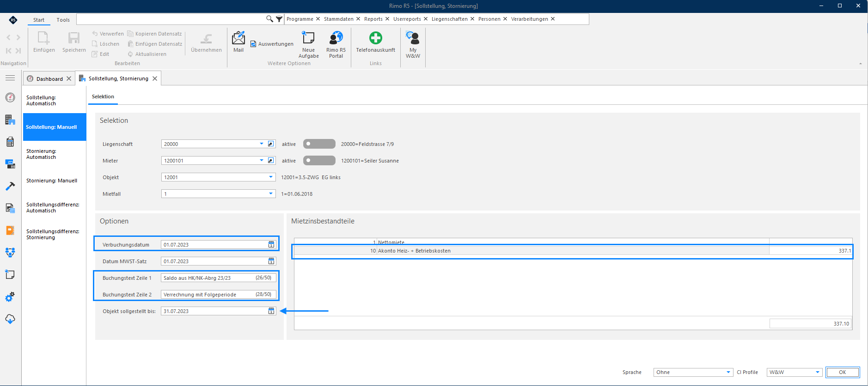Open calendar picker for Verbuchungsdatum
The width and height of the screenshot is (868, 386).
pyautogui.click(x=271, y=245)
